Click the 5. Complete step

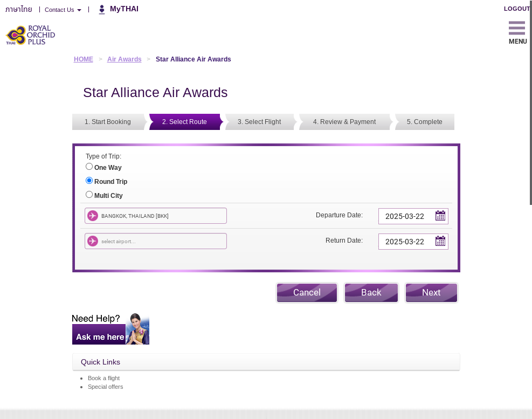click(424, 122)
